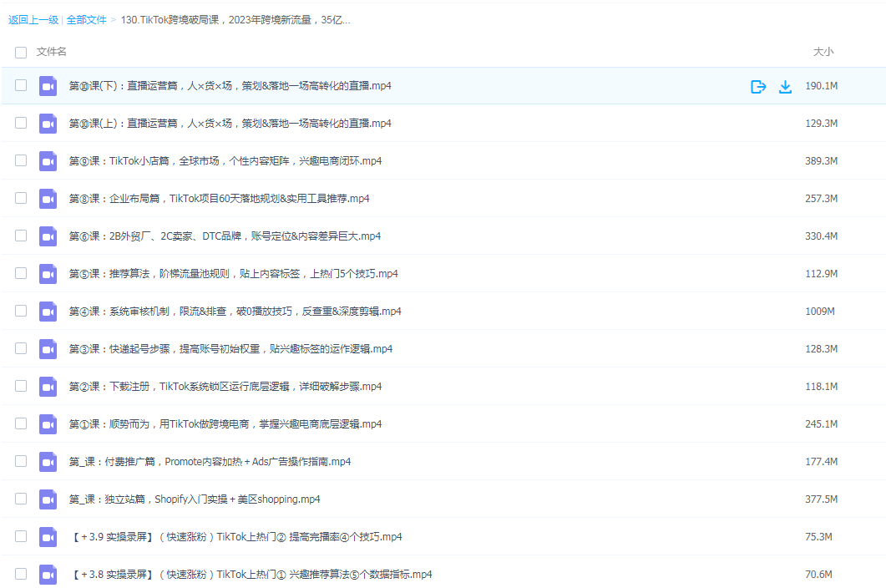Sort the list by the 大小 column header
The image size is (886, 588).
click(823, 52)
